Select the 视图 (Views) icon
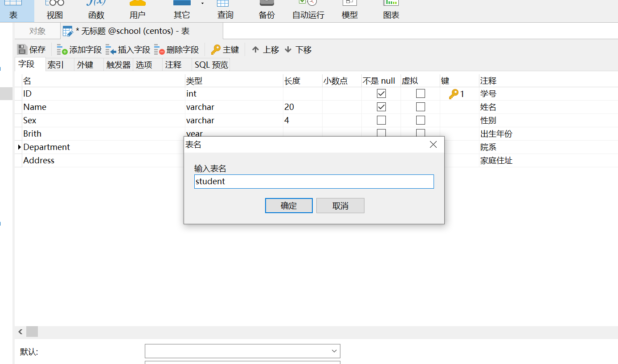 tap(54, 10)
